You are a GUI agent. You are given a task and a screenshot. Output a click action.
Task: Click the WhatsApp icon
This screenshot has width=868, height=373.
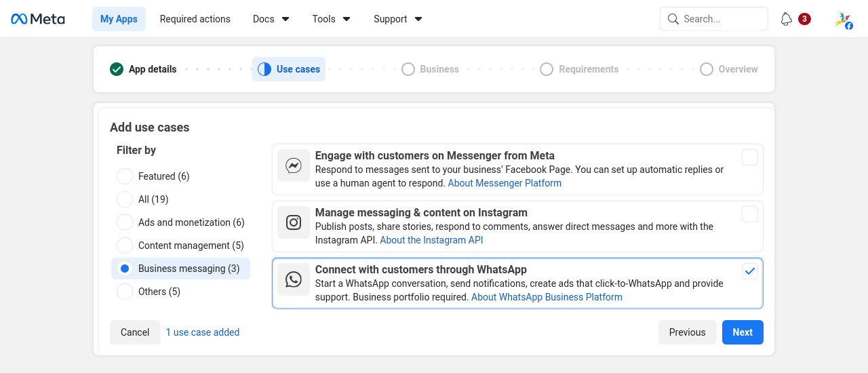click(294, 279)
